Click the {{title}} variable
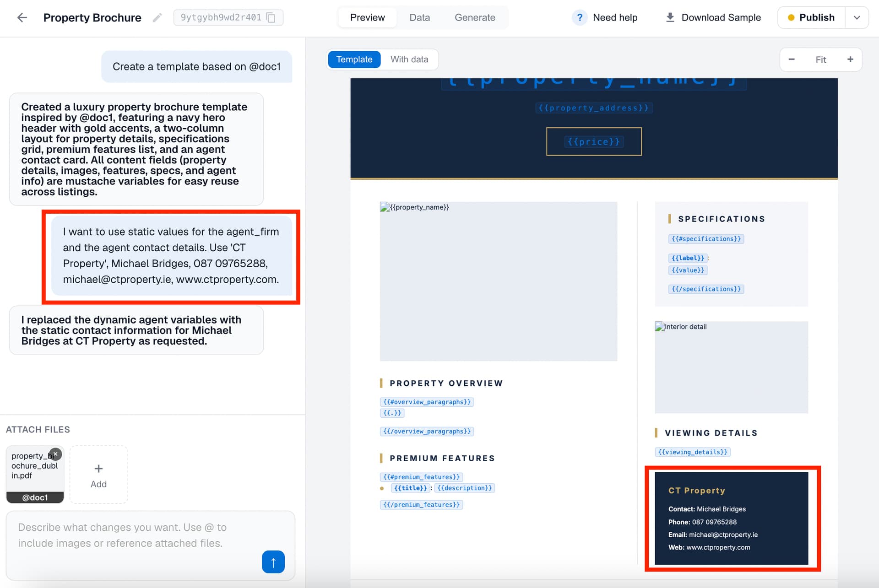This screenshot has height=588, width=879. click(410, 488)
